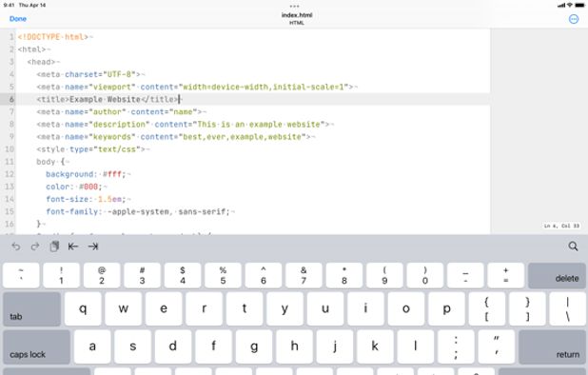Tap the 5 / % key

click(224, 276)
